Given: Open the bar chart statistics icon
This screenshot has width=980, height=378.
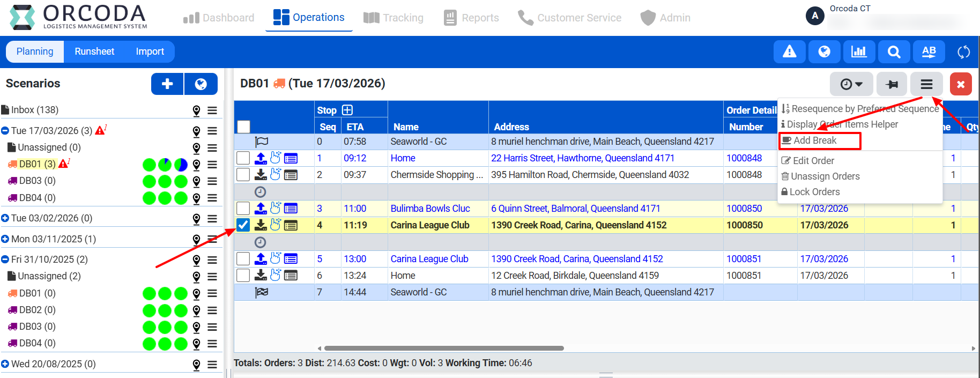Looking at the screenshot, I should point(859,52).
